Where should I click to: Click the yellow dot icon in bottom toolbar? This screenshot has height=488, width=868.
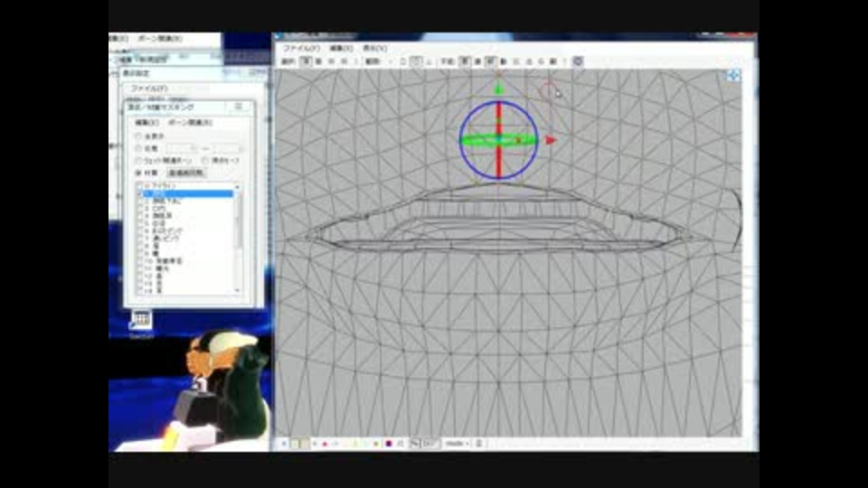tap(376, 444)
